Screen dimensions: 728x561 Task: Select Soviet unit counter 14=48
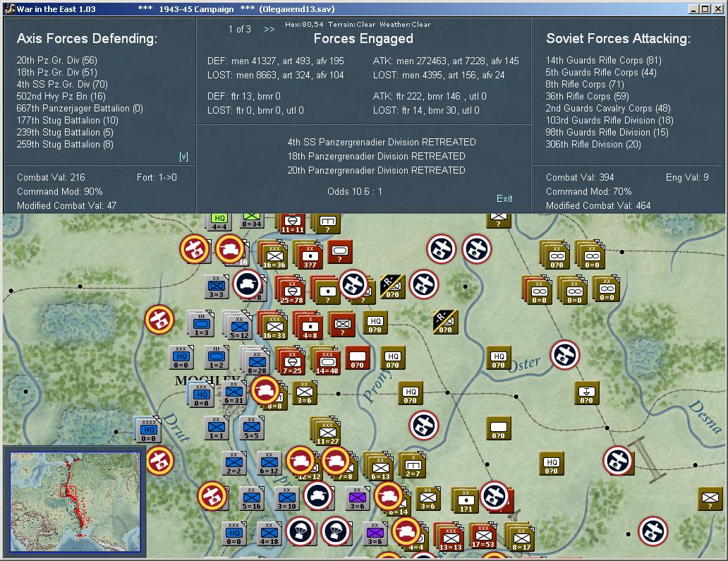coord(327,362)
